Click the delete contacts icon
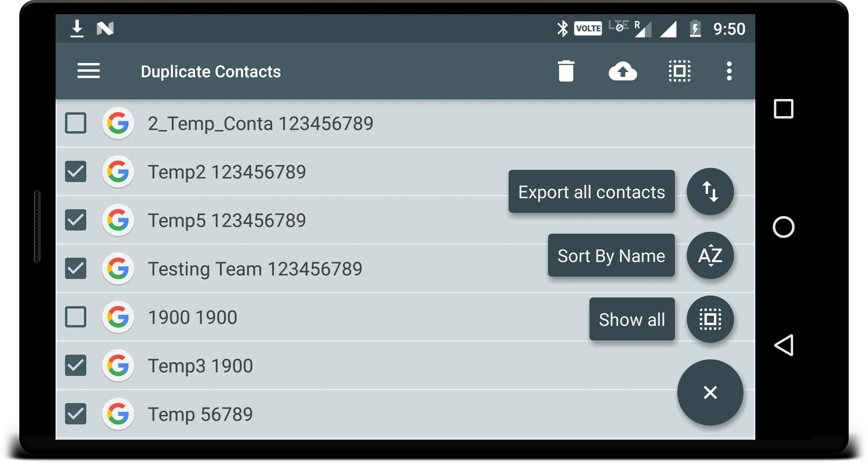This screenshot has width=868, height=463. (565, 71)
